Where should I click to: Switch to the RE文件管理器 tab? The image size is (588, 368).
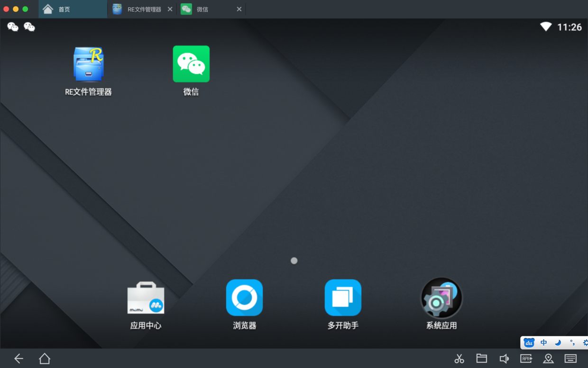[140, 9]
